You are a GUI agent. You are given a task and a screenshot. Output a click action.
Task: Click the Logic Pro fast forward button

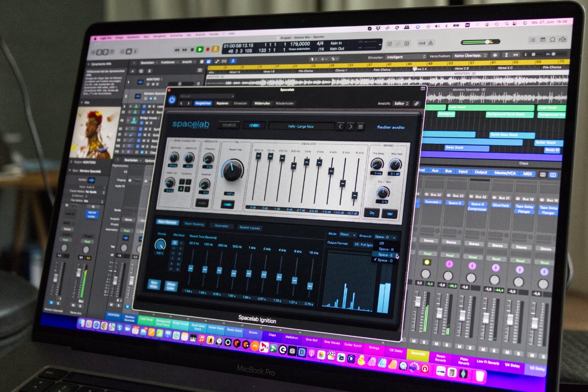(x=185, y=50)
